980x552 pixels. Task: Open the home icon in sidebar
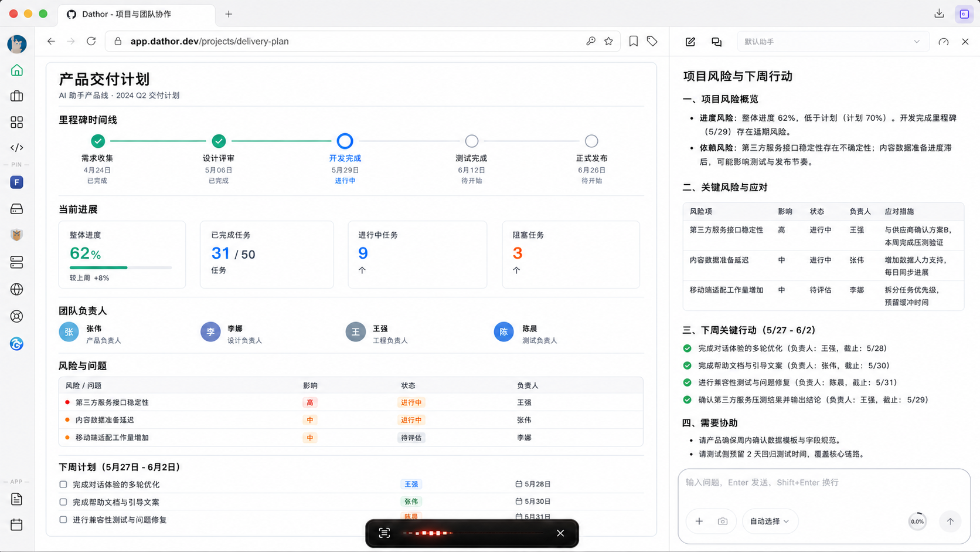pos(16,70)
